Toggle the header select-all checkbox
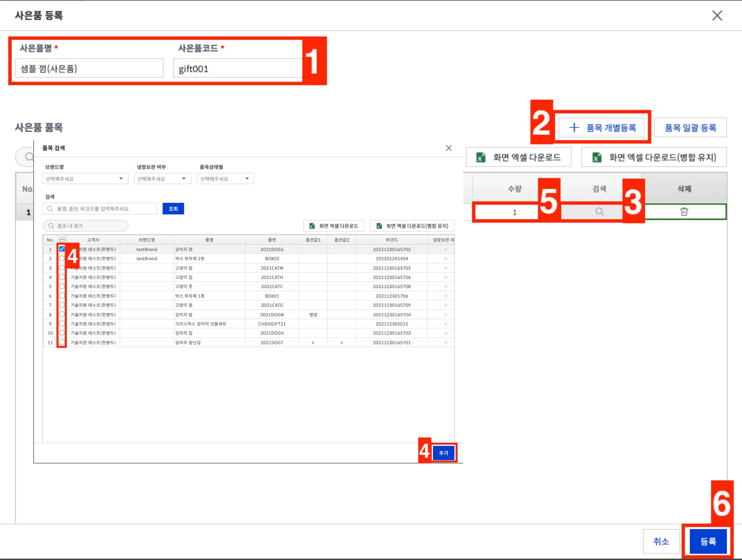Screen dimensions: 742x560 (62, 240)
